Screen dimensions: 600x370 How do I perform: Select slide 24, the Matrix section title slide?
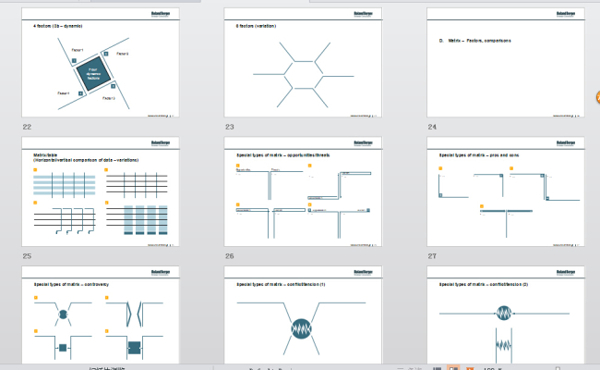point(505,62)
